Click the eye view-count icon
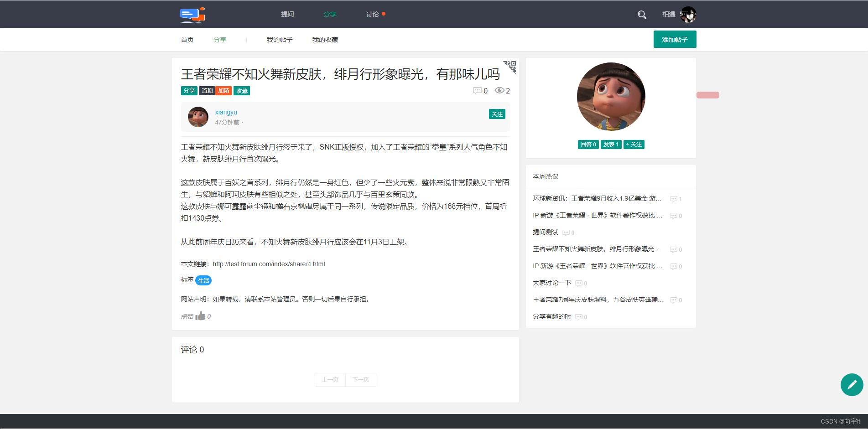868x429 pixels. point(499,90)
